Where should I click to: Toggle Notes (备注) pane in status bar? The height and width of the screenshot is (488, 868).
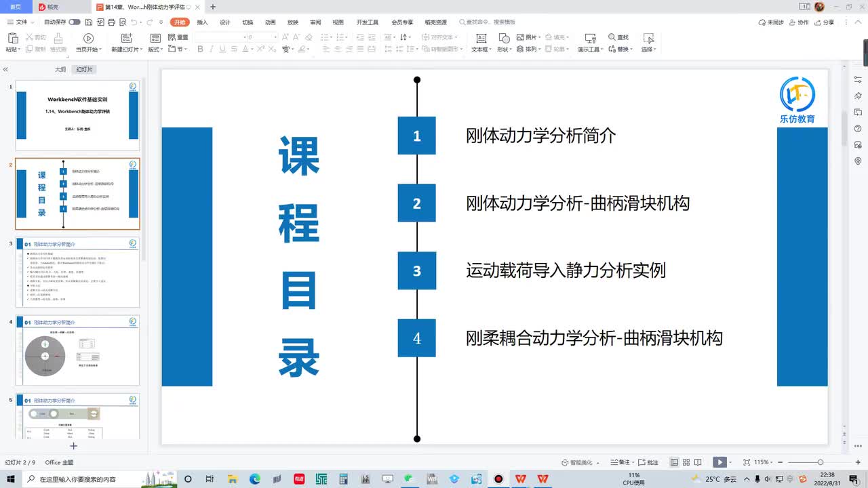click(x=621, y=462)
